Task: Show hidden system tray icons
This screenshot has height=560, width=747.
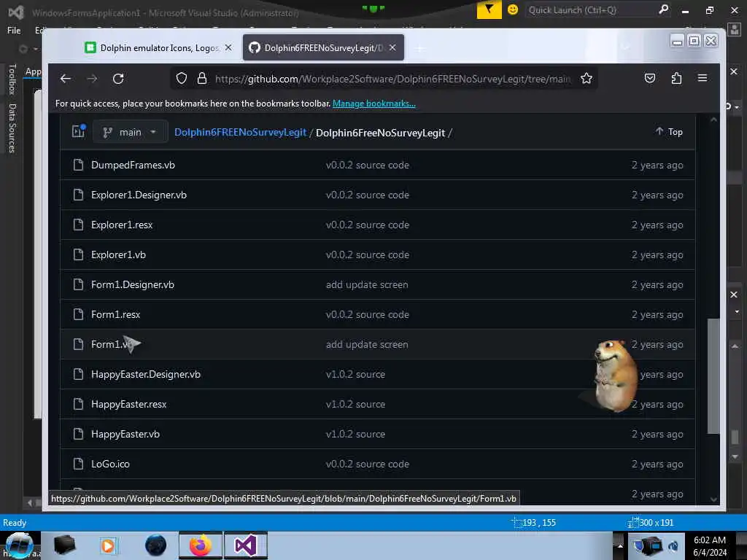Action: pos(620,545)
